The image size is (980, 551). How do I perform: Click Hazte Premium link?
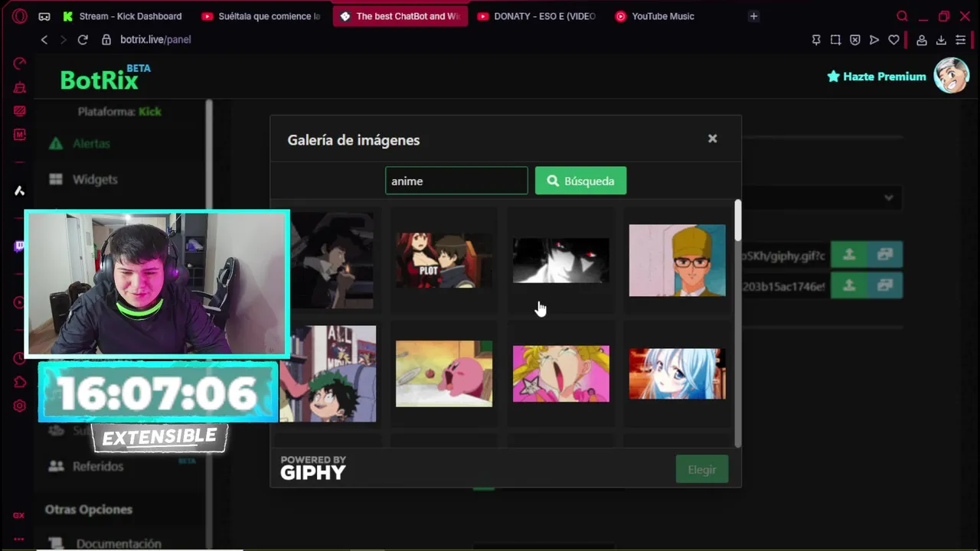point(877,77)
